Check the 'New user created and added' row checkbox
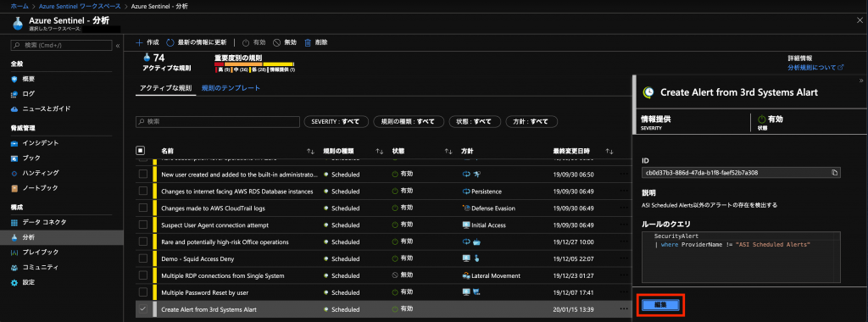 click(143, 175)
